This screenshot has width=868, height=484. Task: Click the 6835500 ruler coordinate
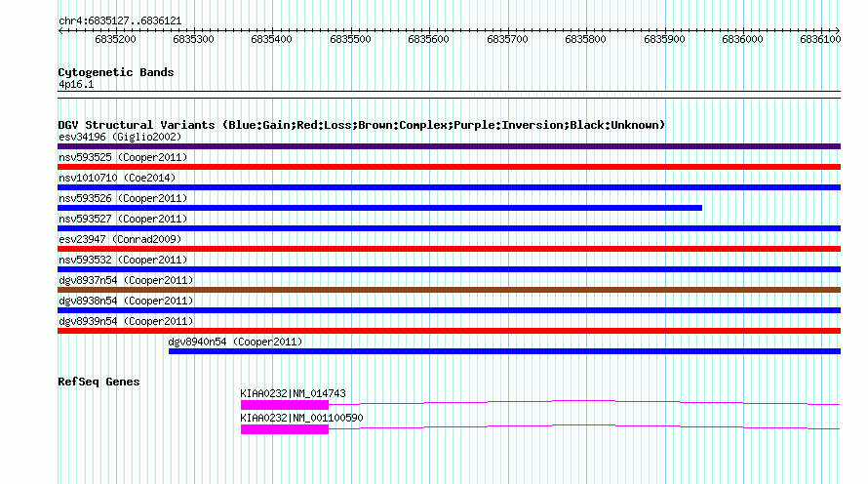coord(350,39)
